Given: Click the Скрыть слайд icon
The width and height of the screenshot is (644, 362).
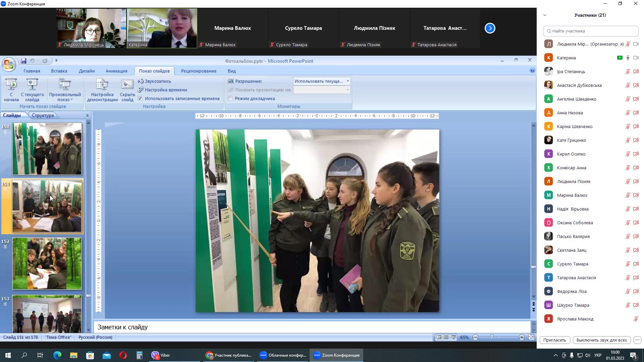Looking at the screenshot, I should (127, 84).
